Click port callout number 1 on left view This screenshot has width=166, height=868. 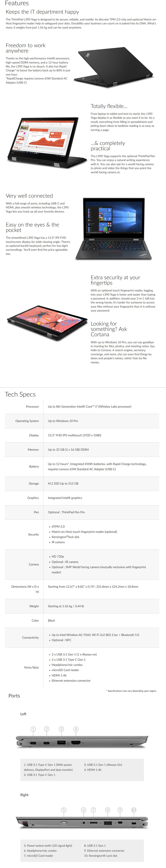33,729
